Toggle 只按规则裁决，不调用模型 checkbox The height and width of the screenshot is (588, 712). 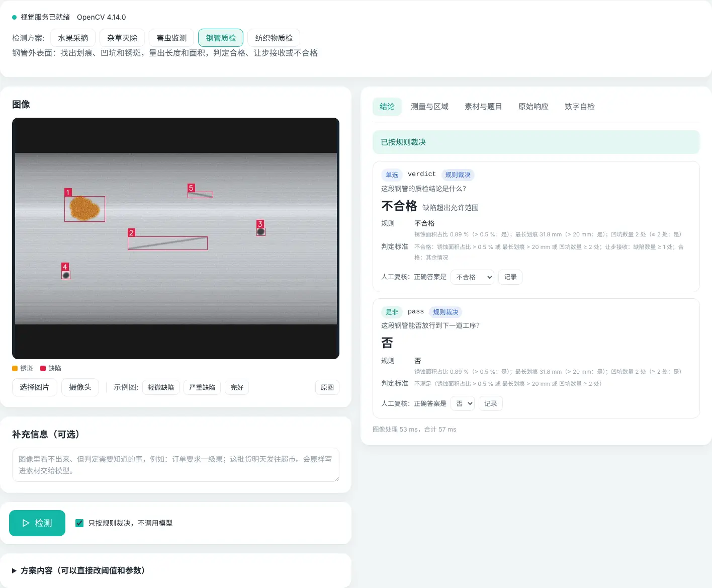pyautogui.click(x=79, y=523)
